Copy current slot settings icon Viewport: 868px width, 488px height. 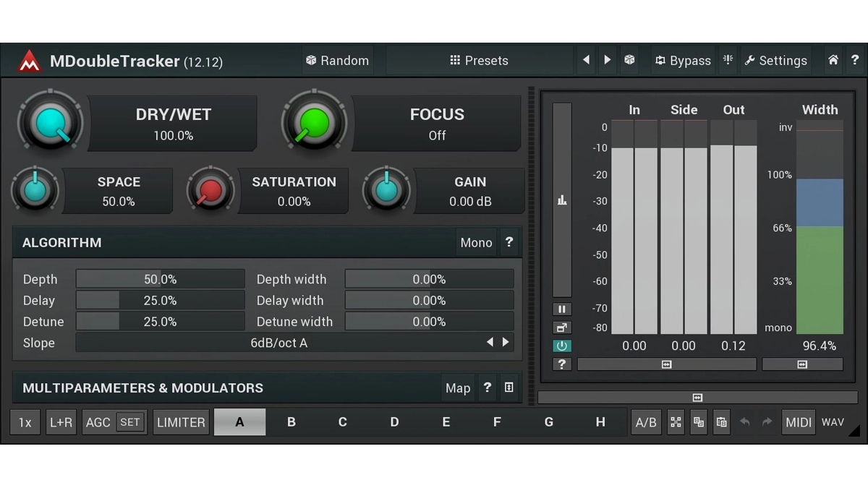pos(699,422)
